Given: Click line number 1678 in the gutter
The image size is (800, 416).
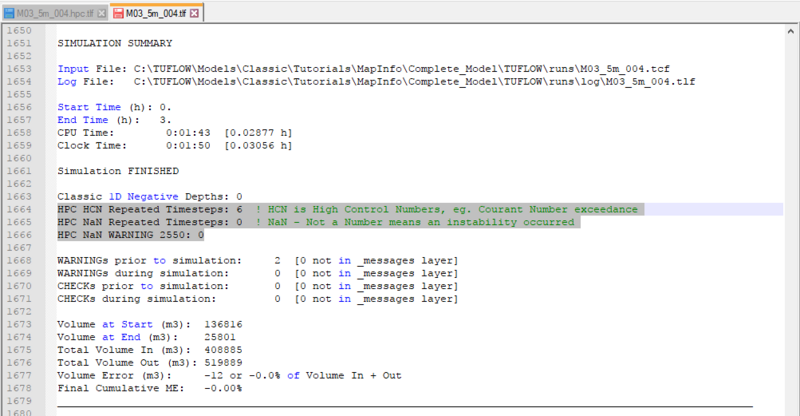Looking at the screenshot, I should point(22,388).
